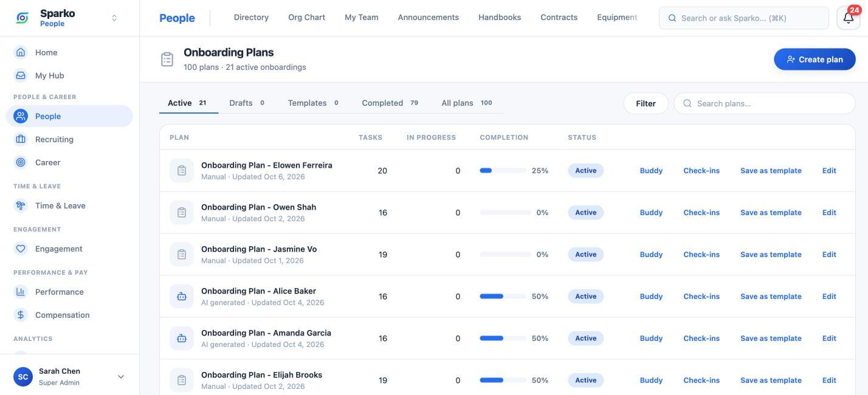
Task: Switch to the Templates tab
Action: [x=314, y=103]
